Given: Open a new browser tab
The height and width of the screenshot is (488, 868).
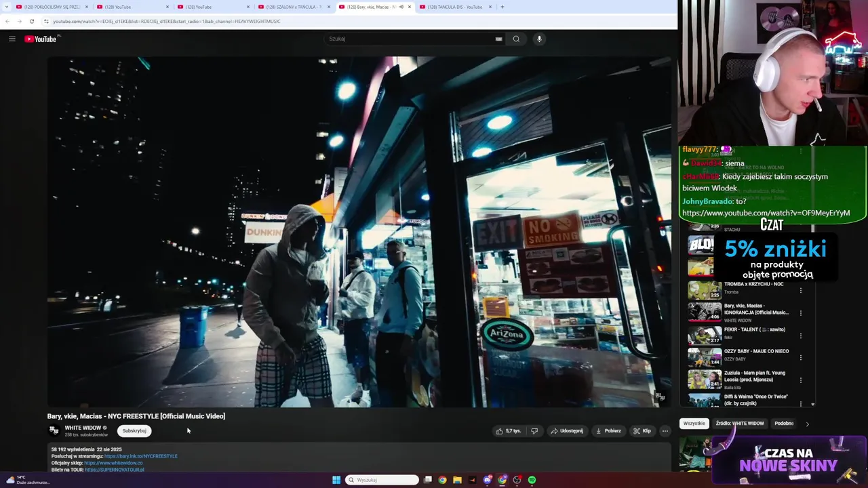Looking at the screenshot, I should (502, 7).
